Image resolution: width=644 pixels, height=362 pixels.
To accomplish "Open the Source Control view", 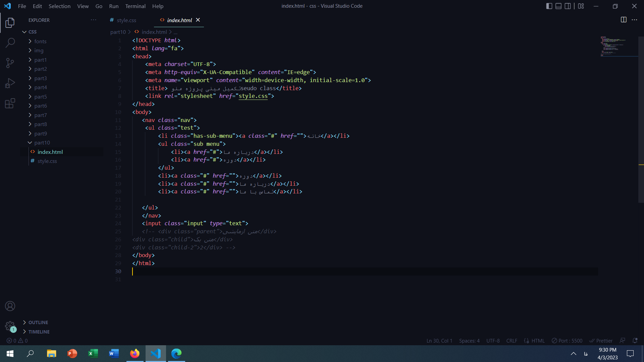I will click(x=10, y=63).
